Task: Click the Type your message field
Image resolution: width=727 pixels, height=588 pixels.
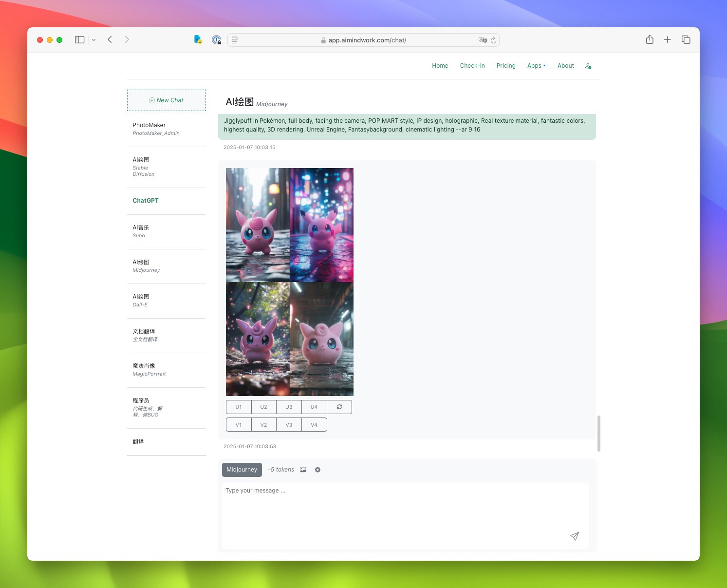Action: click(x=405, y=515)
